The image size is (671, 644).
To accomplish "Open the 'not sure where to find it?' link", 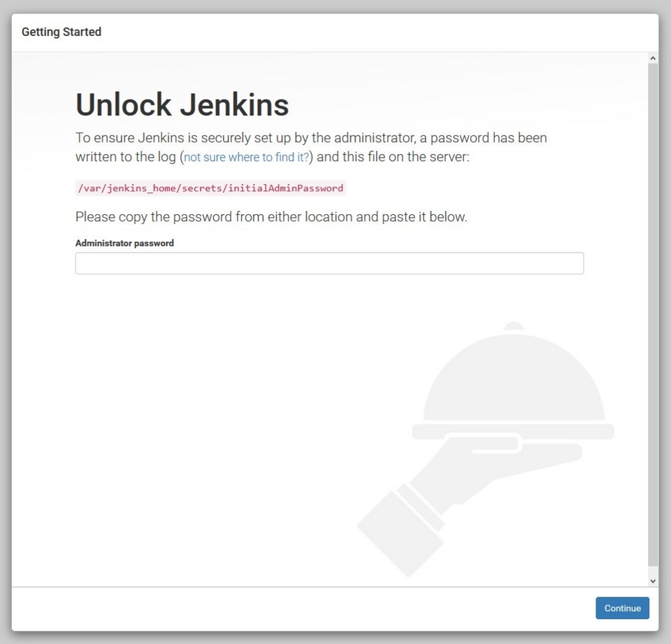I will point(246,157).
